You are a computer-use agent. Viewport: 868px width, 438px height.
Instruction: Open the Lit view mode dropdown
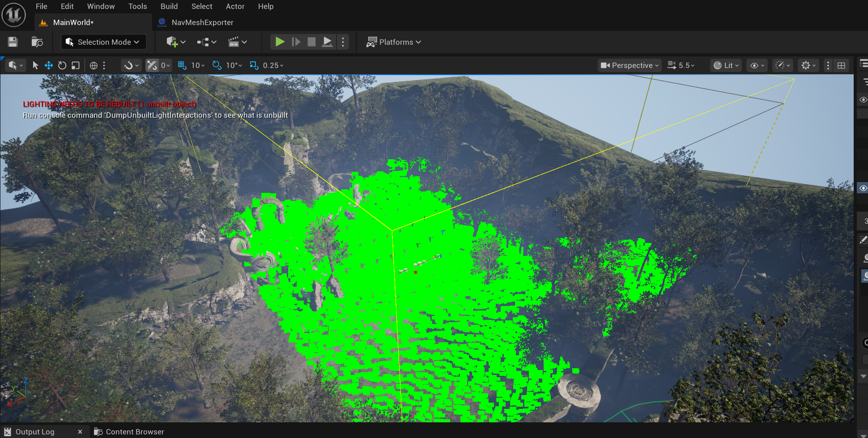(726, 65)
